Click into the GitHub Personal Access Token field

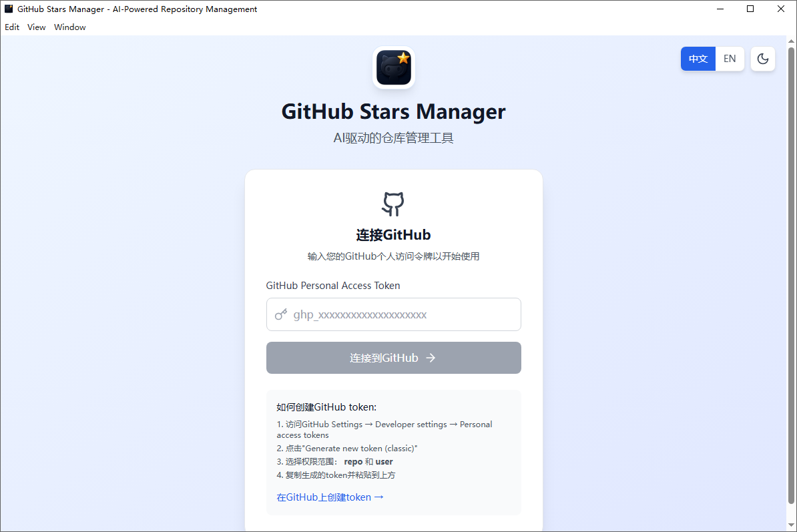(x=393, y=314)
